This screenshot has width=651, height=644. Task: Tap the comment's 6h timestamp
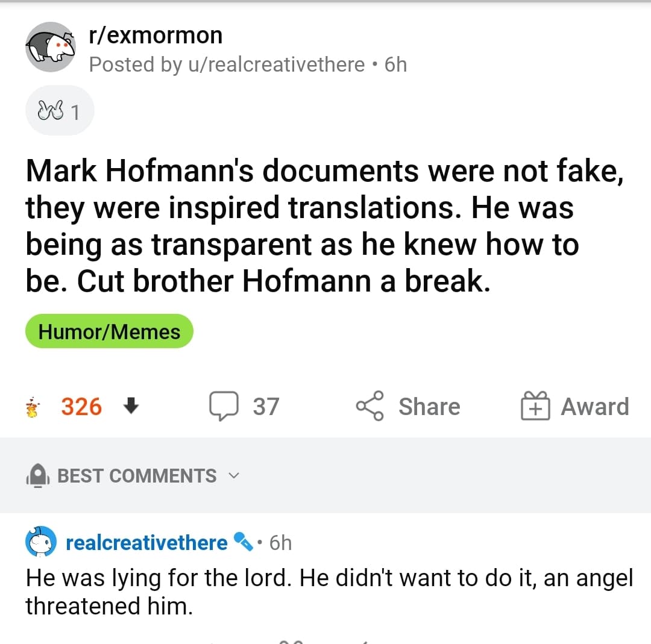pos(280,543)
